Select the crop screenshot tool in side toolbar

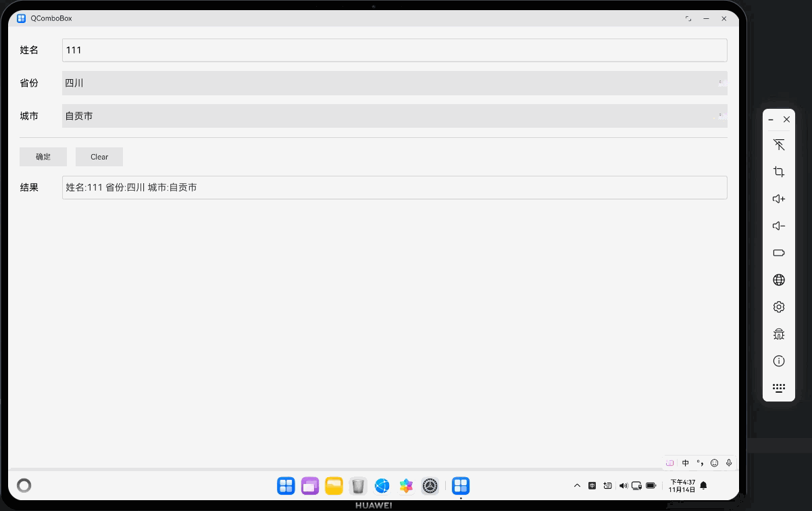tap(779, 172)
